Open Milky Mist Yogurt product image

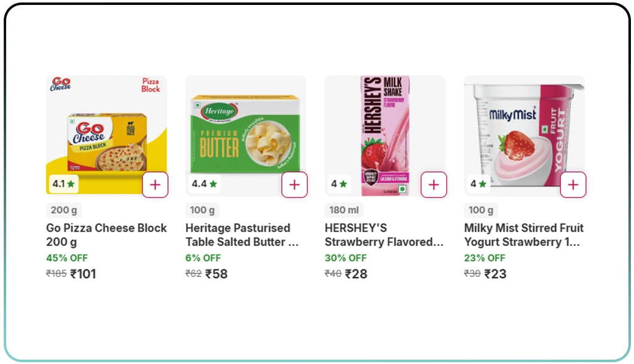coord(524,130)
